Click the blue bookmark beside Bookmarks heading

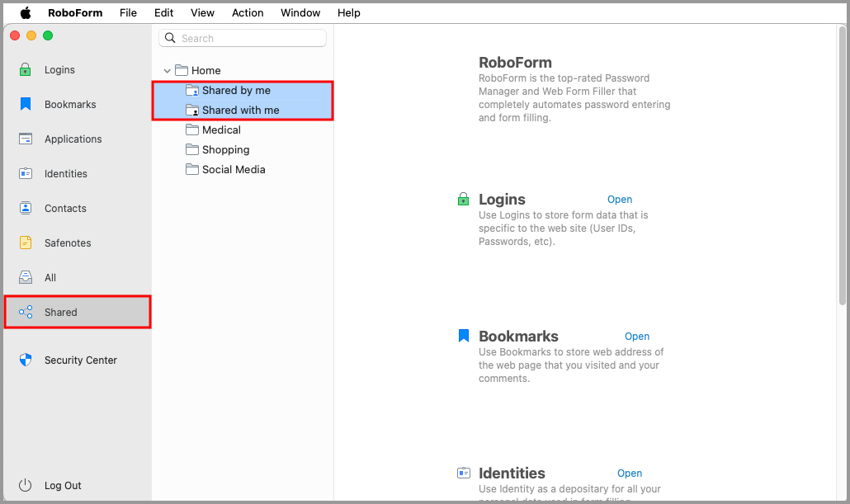(x=464, y=336)
